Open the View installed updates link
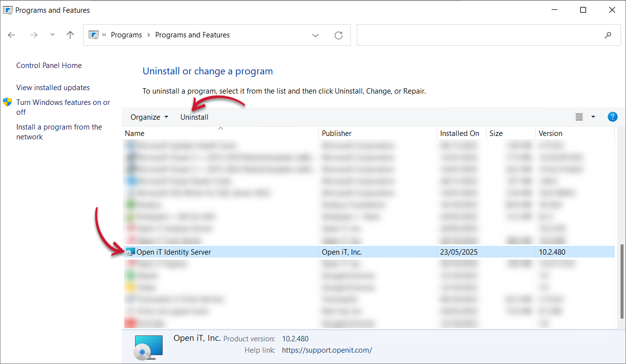The height and width of the screenshot is (364, 626). 53,88
